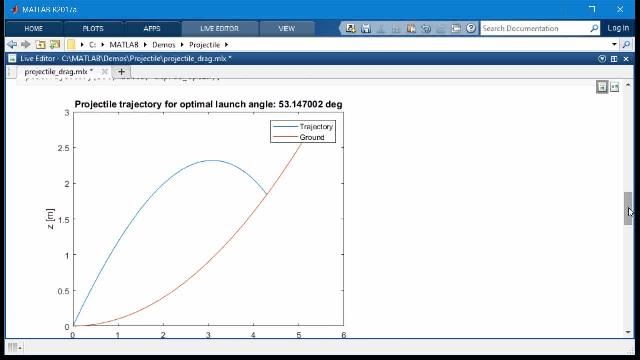Go forward with the right arrow icon

point(26,44)
